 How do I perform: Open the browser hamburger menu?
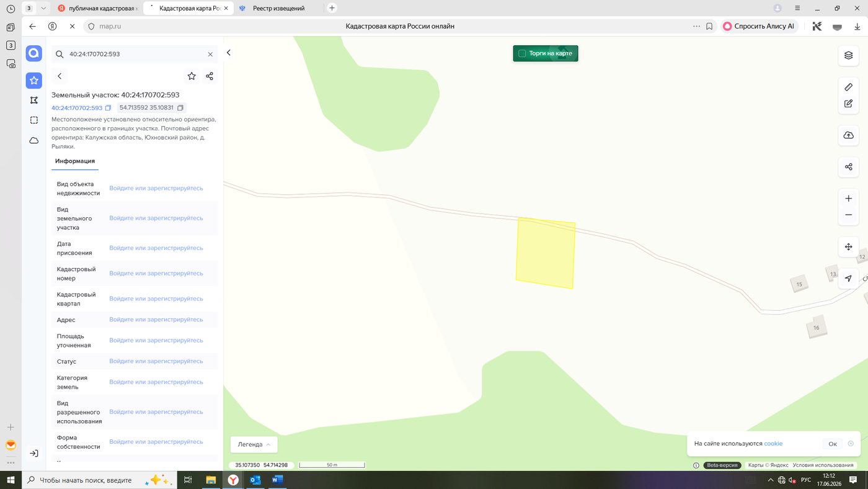click(x=797, y=8)
